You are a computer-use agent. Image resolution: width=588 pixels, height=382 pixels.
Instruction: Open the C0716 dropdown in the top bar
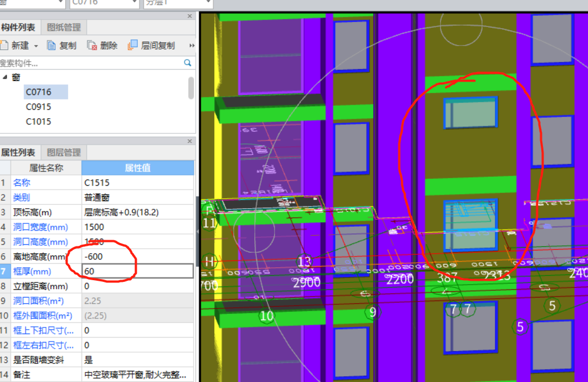[x=134, y=3]
